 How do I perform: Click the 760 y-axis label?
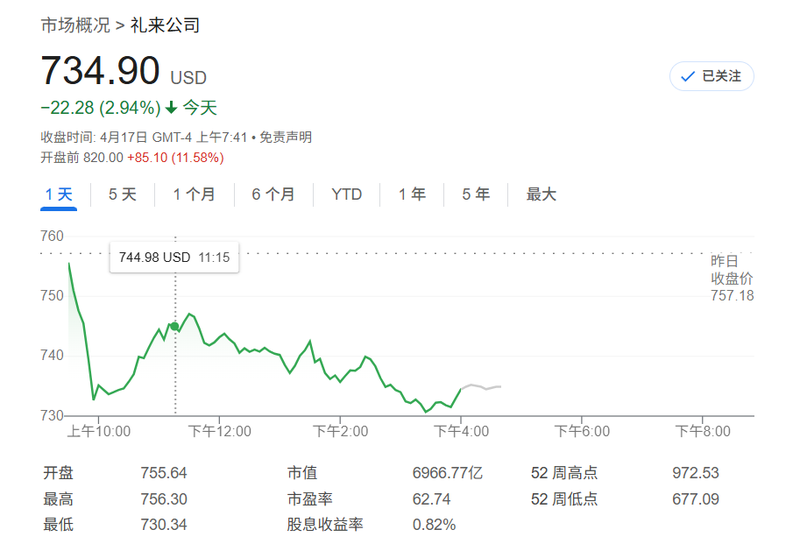pyautogui.click(x=52, y=236)
